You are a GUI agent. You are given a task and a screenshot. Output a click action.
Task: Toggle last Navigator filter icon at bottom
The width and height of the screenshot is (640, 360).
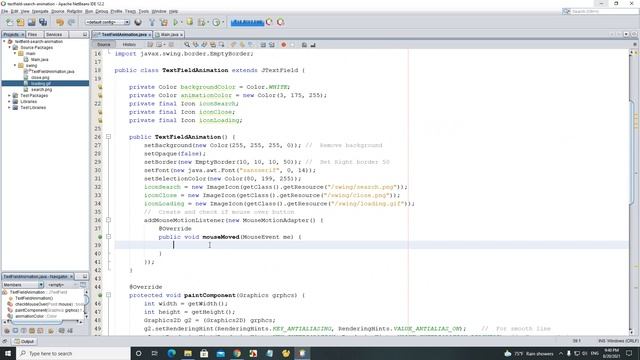pos(70,331)
